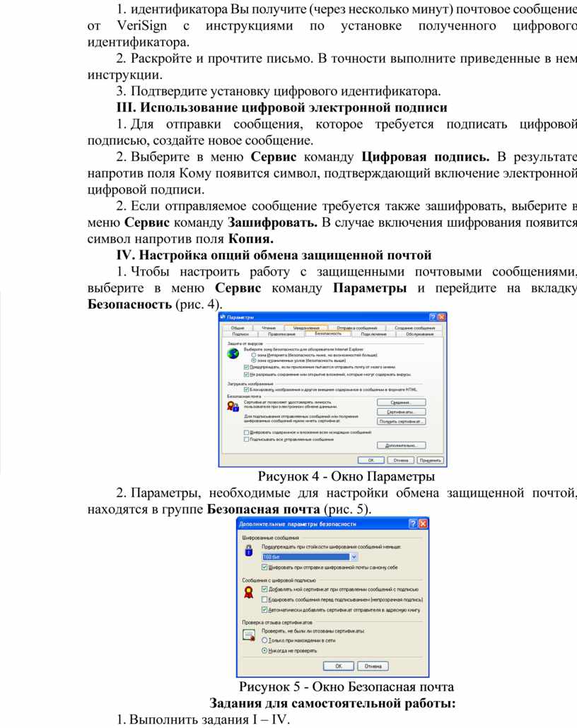577x728 pixels.
Task: Click the blue padlock icon for encrypted messages
Action: point(249,551)
